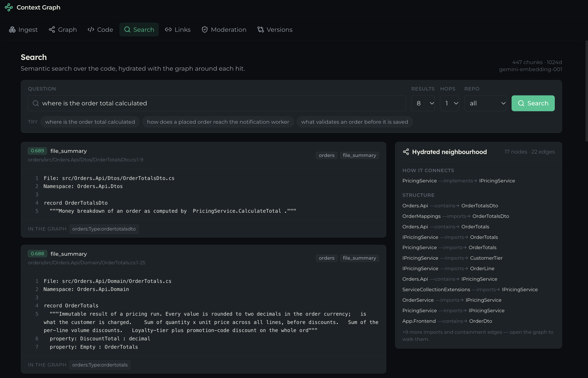Open graph node orders:Type:ordertotals
Screen dimensions: 588x378
click(x=100, y=365)
